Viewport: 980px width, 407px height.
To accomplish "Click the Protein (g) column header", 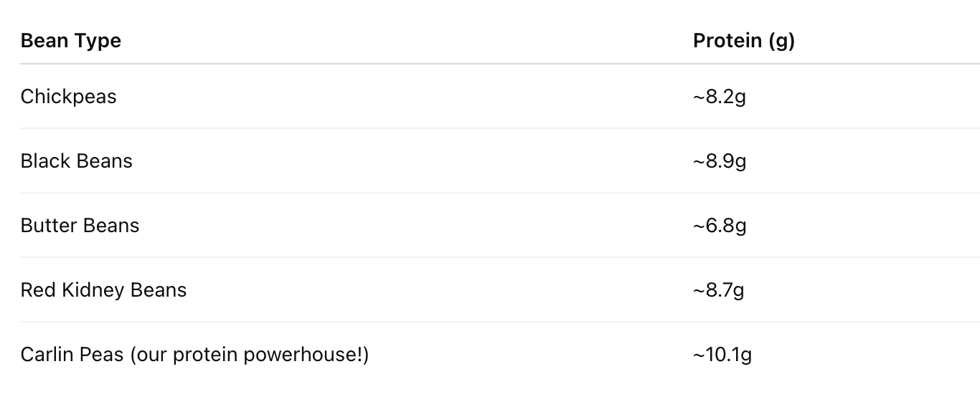I will pyautogui.click(x=743, y=41).
